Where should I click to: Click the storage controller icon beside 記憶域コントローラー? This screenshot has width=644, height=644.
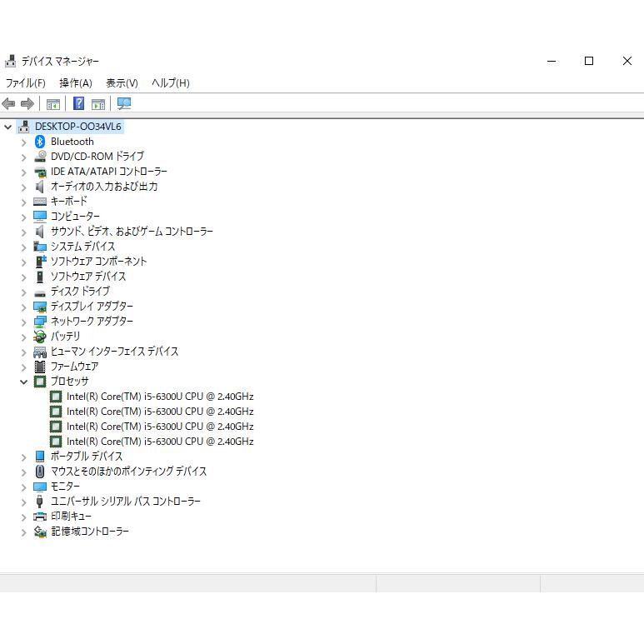40,532
